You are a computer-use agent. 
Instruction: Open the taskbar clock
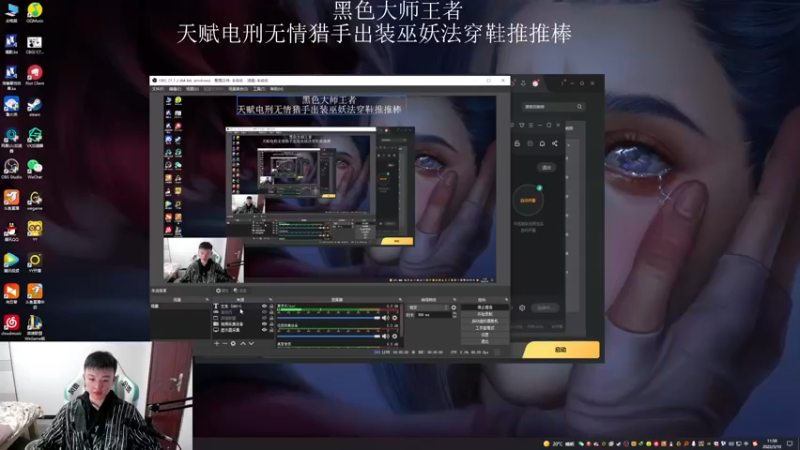point(771,443)
